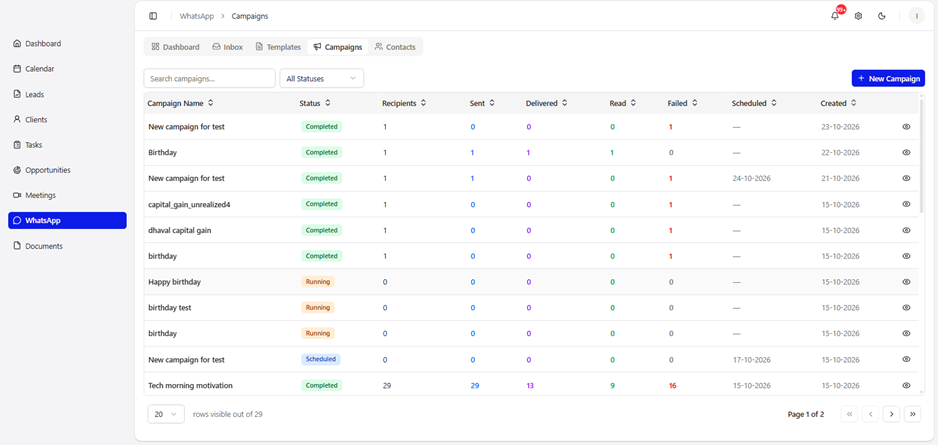Go to the next page

pyautogui.click(x=891, y=414)
